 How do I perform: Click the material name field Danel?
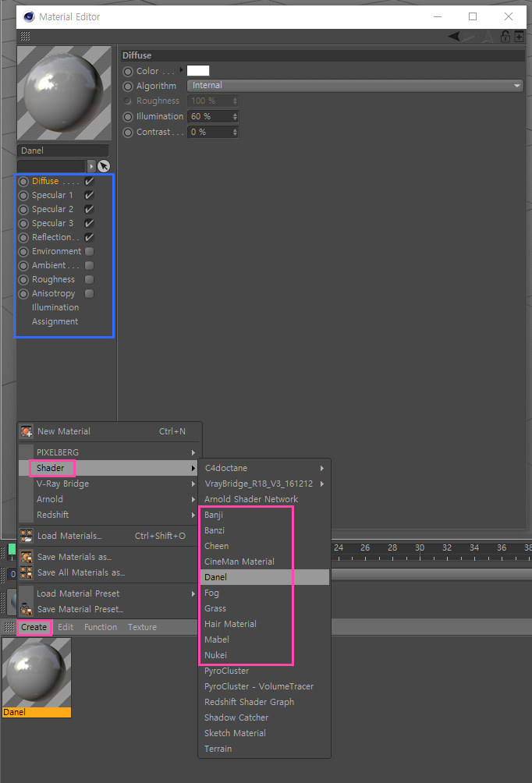point(63,151)
